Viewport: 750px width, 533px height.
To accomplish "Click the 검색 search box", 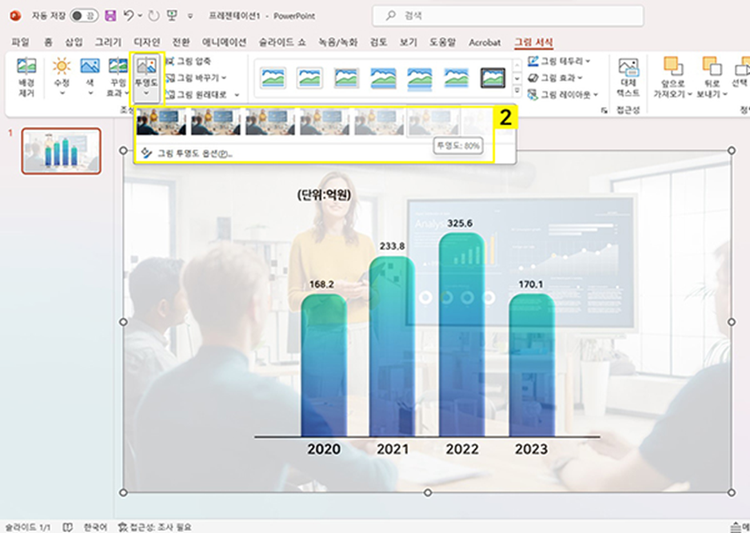I will click(508, 16).
